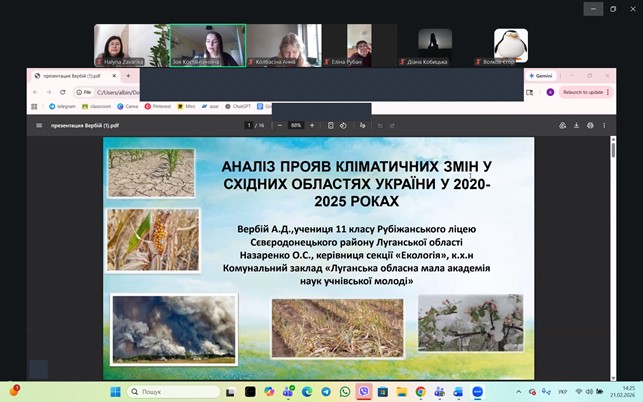Open WhatsApp from the taskbar
This screenshot has width=643, height=402.
pos(345,392)
